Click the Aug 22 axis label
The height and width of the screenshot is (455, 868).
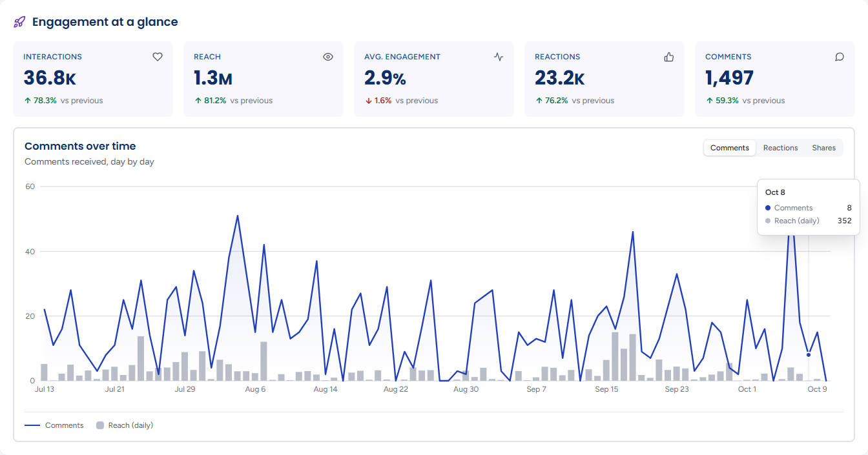point(395,389)
